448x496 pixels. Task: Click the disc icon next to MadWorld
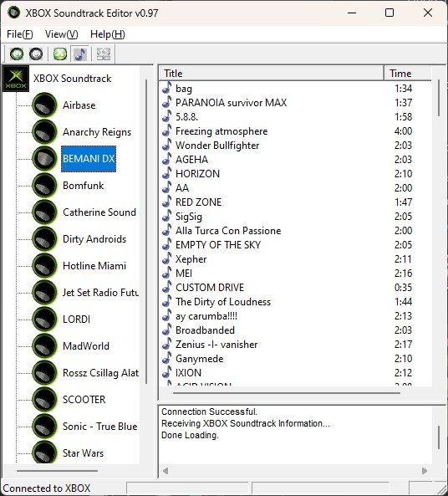(44, 346)
